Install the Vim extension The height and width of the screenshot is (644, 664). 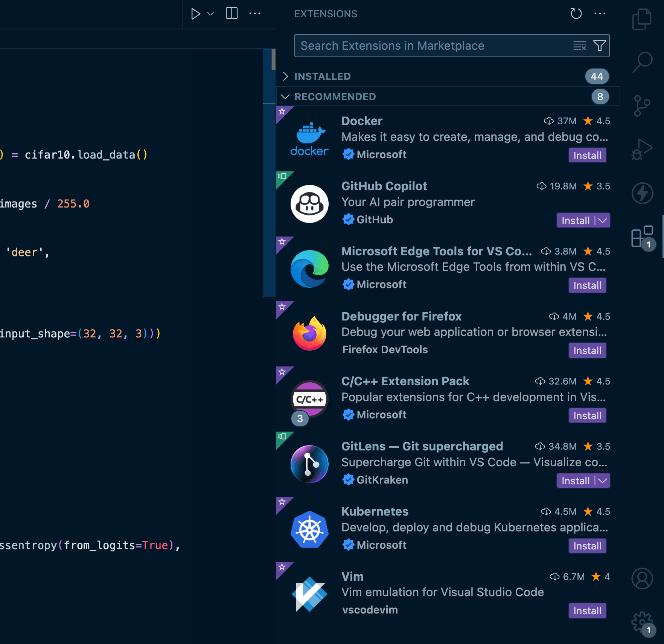click(x=587, y=611)
